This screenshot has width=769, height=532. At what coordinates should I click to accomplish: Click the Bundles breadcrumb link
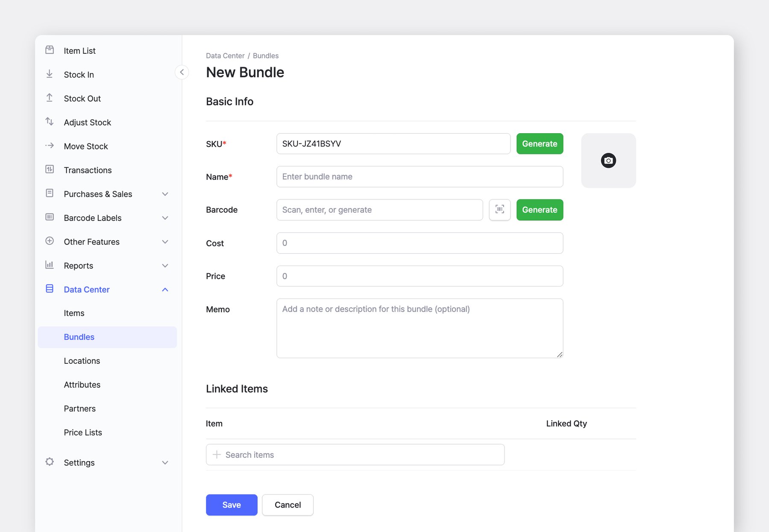coord(265,56)
